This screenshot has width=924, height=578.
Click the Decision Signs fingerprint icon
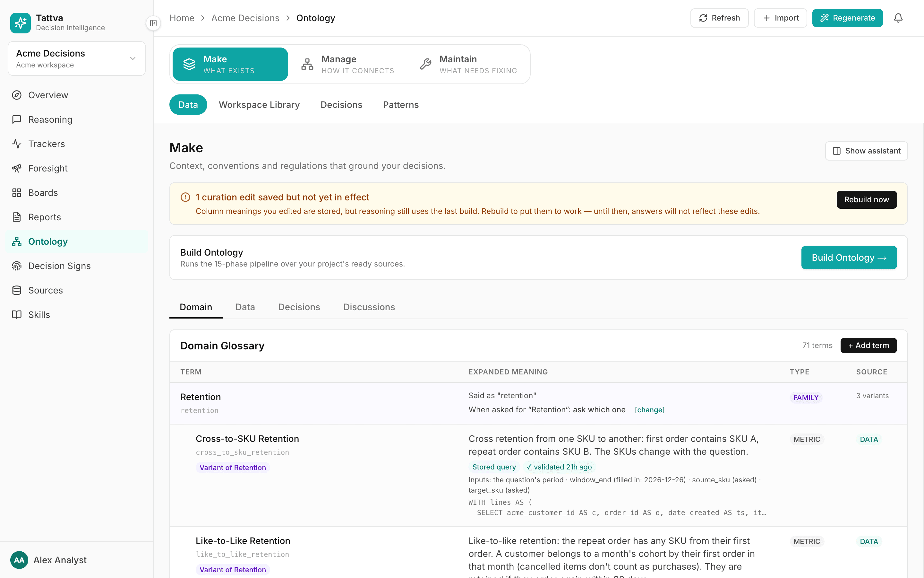(16, 266)
